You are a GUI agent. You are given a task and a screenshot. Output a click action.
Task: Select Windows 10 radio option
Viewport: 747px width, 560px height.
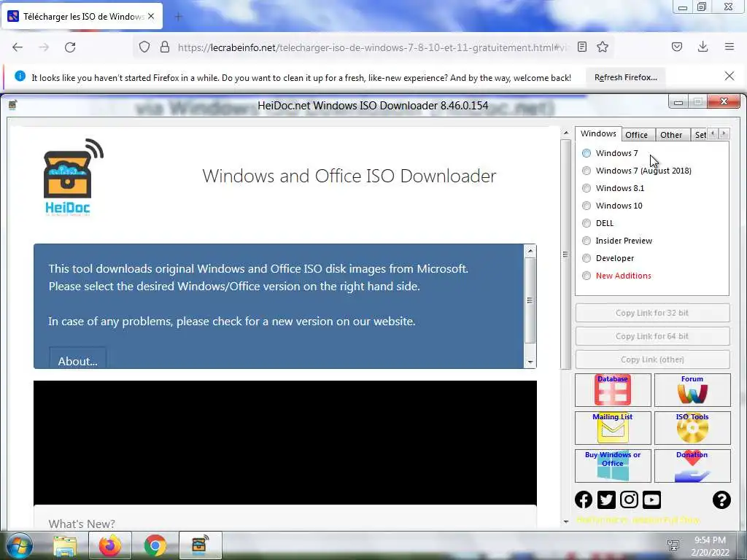click(x=612, y=206)
